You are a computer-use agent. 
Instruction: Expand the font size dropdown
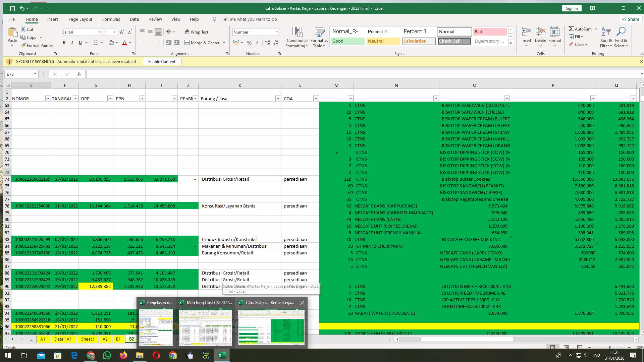tap(115, 32)
